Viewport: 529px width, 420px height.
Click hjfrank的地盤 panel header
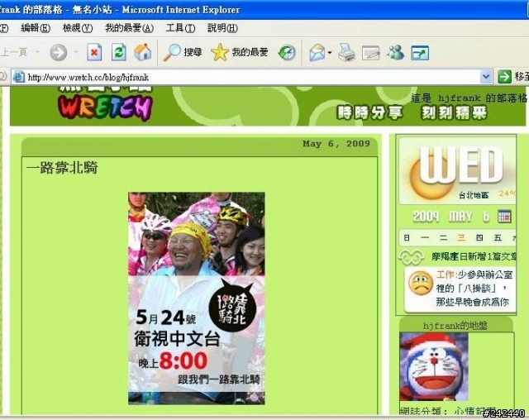pyautogui.click(x=455, y=326)
